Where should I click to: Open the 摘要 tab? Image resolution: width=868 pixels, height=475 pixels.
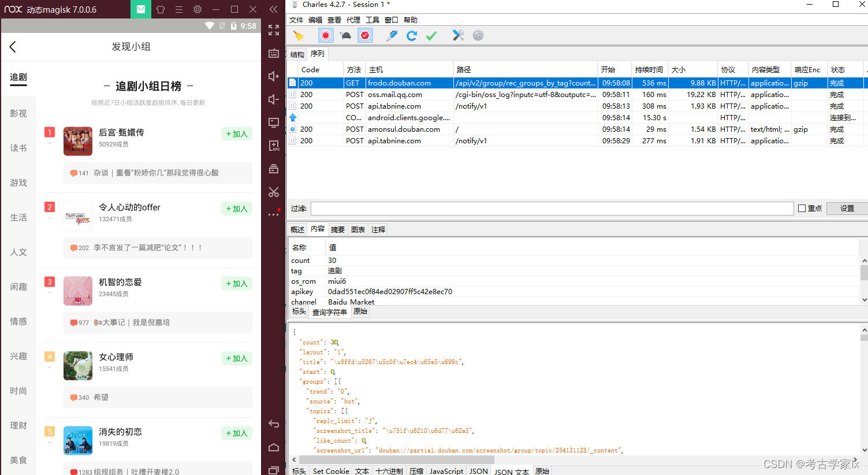338,229
